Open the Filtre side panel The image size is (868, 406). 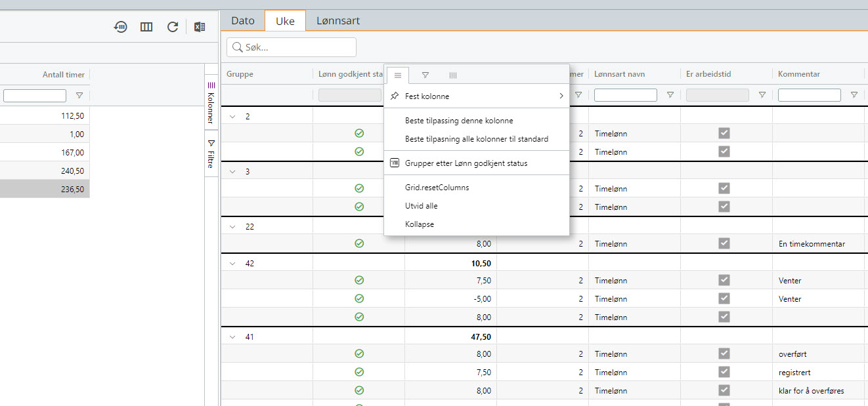[211, 154]
